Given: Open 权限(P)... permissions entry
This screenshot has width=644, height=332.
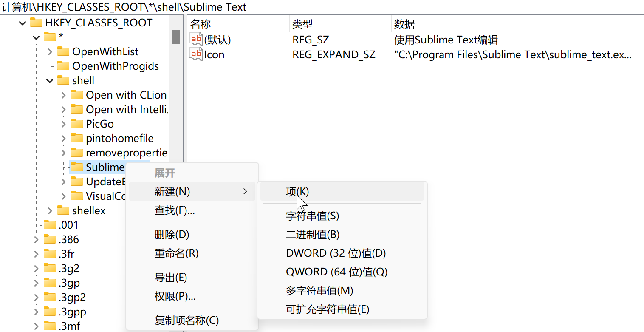Looking at the screenshot, I should (x=192, y=296).
